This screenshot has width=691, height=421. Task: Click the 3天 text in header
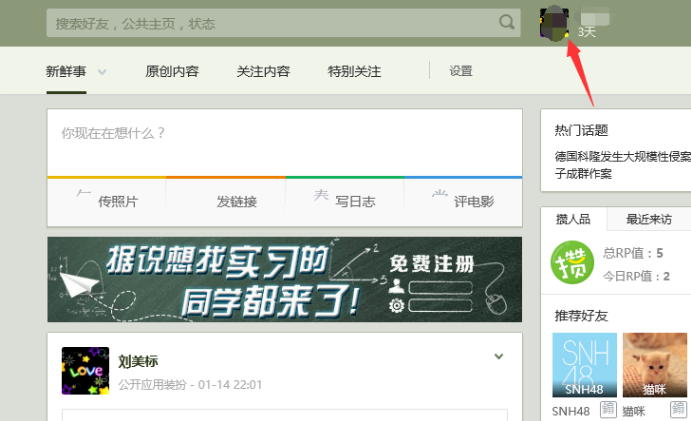(587, 32)
